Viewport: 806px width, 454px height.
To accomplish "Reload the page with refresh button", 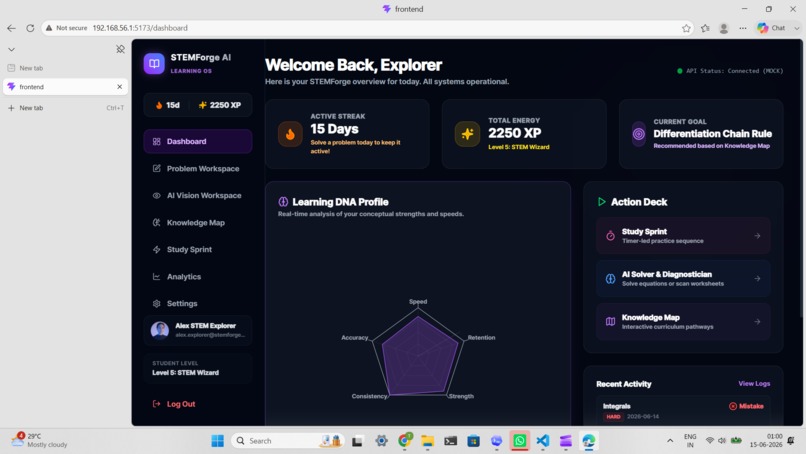I will pos(30,28).
